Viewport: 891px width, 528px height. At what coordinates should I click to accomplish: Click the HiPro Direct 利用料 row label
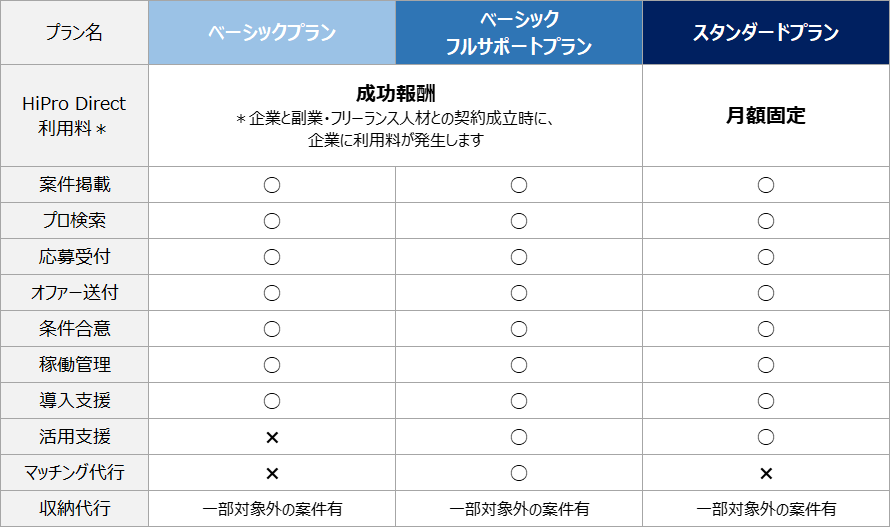[75, 116]
